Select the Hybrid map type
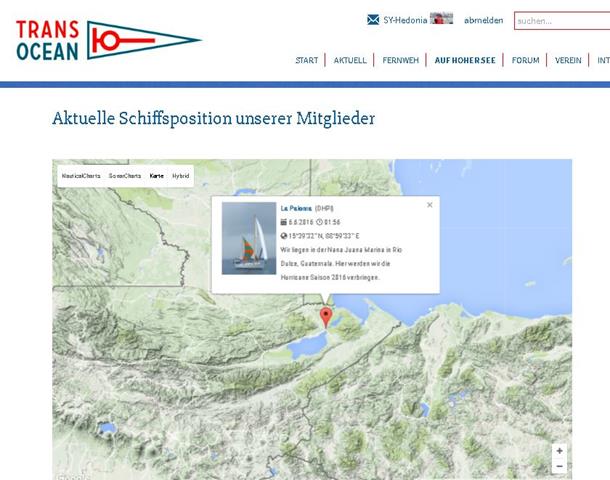Image resolution: width=610 pixels, height=480 pixels. point(180,176)
